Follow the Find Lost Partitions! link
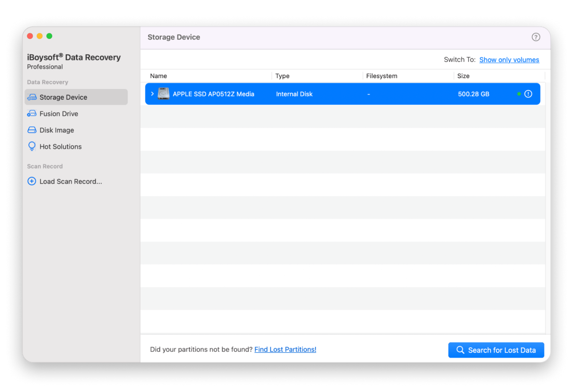Viewport: 573px width, 392px height. (285, 349)
